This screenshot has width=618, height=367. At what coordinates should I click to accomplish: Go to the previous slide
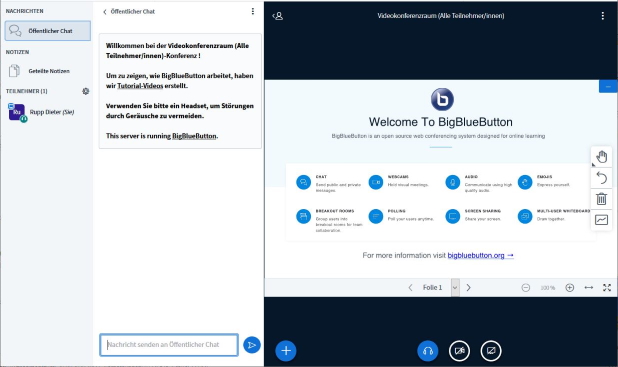click(410, 287)
